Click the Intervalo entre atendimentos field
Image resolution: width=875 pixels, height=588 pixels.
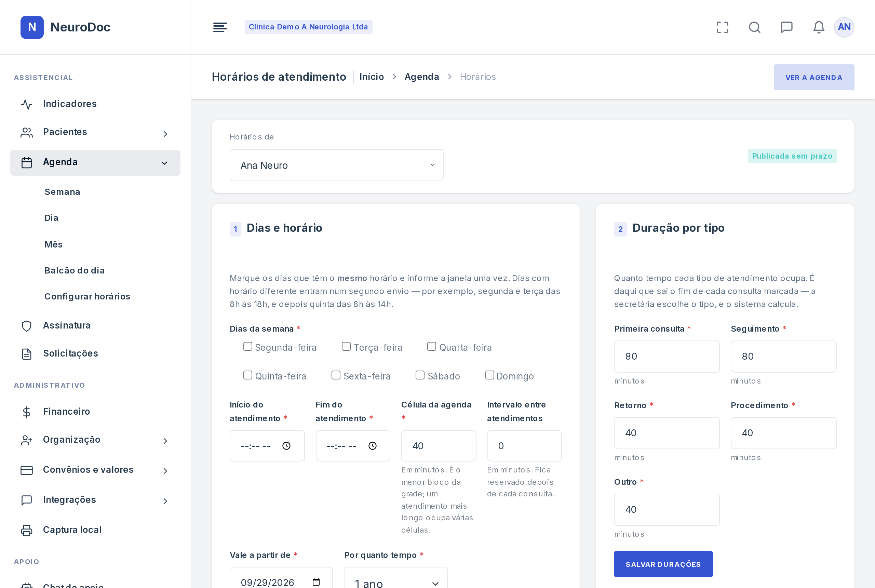pos(524,445)
